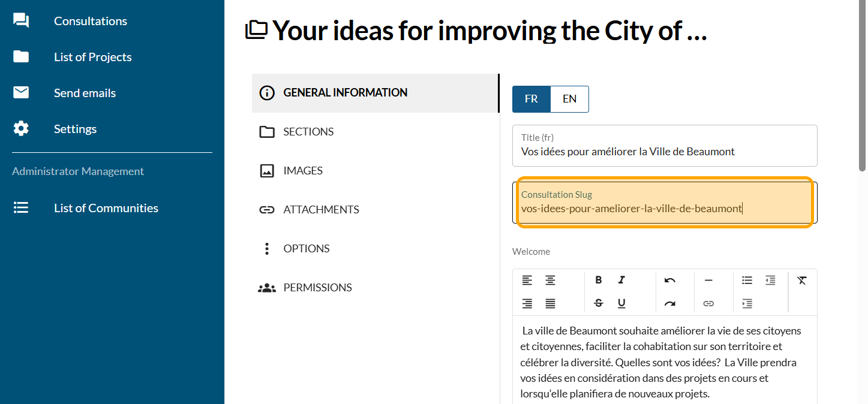Click the Title (fr) input field
The height and width of the screenshot is (404, 868).
tap(665, 152)
